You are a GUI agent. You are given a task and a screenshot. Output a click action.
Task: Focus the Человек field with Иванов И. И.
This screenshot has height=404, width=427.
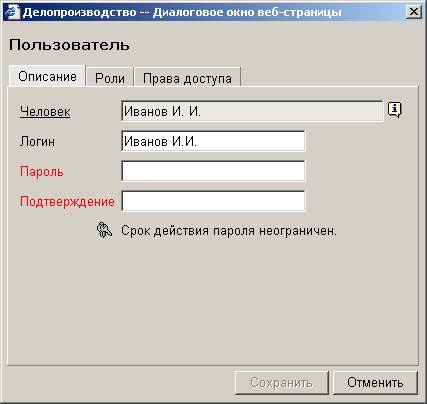coord(252,111)
